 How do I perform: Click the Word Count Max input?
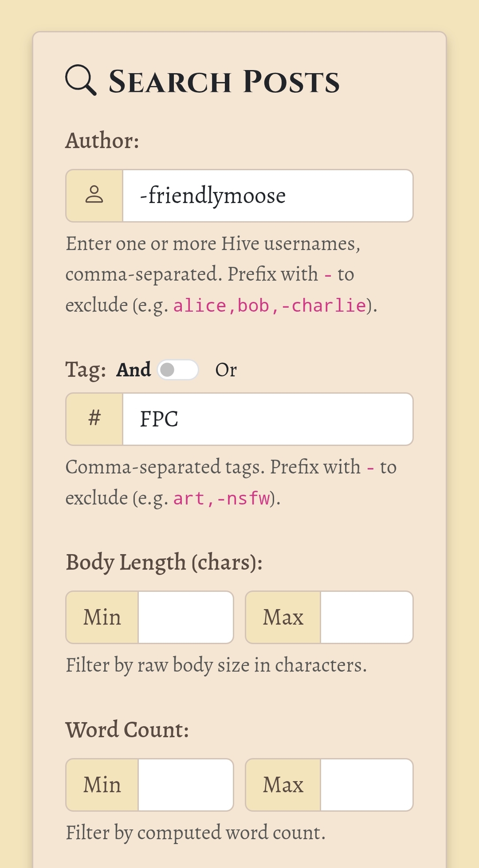pos(367,785)
